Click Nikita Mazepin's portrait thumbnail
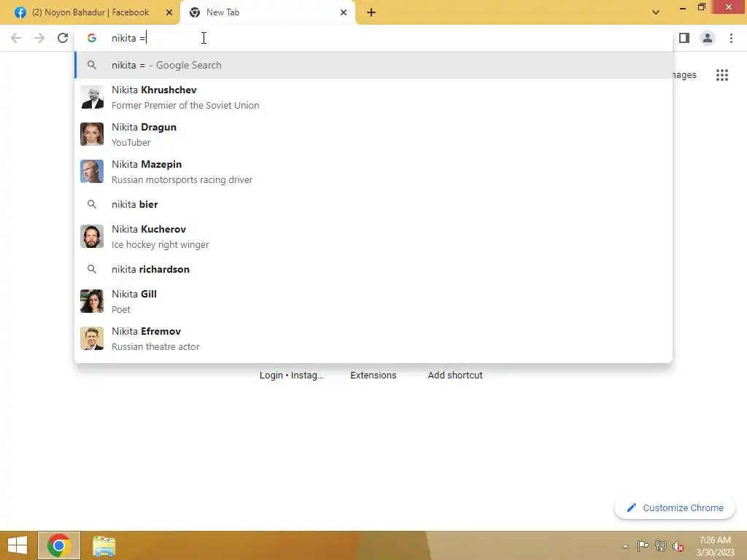Image resolution: width=747 pixels, height=560 pixels. [x=92, y=171]
